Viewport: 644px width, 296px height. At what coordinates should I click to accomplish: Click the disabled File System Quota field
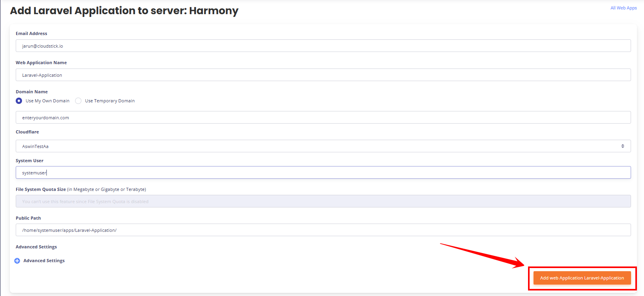pos(322,201)
